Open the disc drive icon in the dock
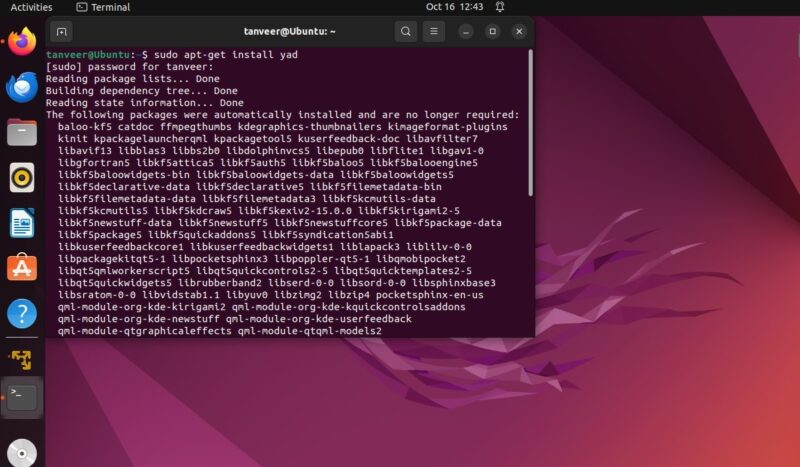The width and height of the screenshot is (800, 467). pyautogui.click(x=22, y=453)
